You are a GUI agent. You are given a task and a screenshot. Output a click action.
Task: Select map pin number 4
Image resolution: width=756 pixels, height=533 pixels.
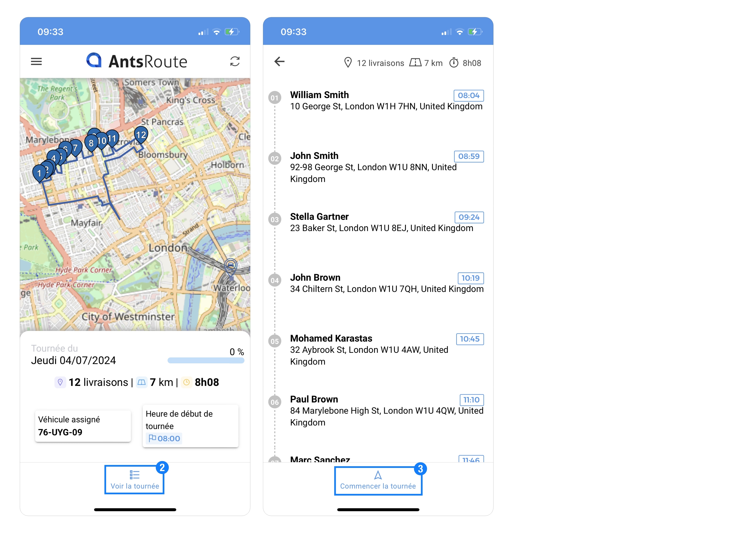pyautogui.click(x=53, y=158)
